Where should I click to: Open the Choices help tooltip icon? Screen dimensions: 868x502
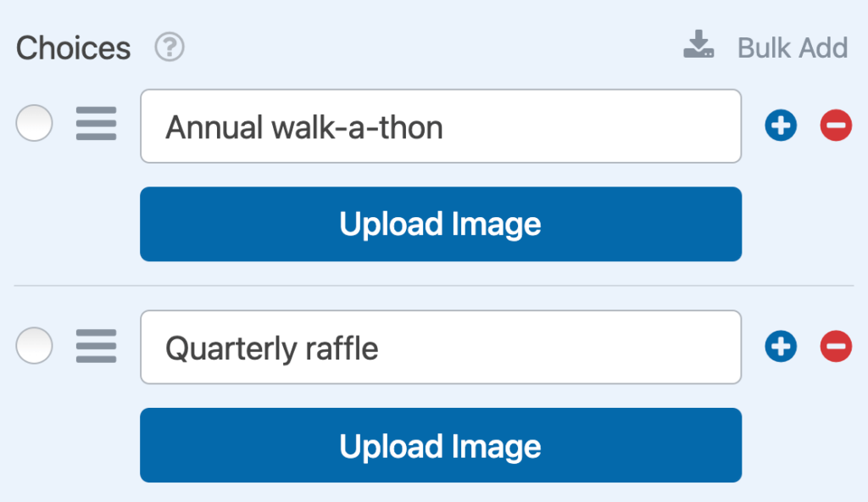click(170, 47)
